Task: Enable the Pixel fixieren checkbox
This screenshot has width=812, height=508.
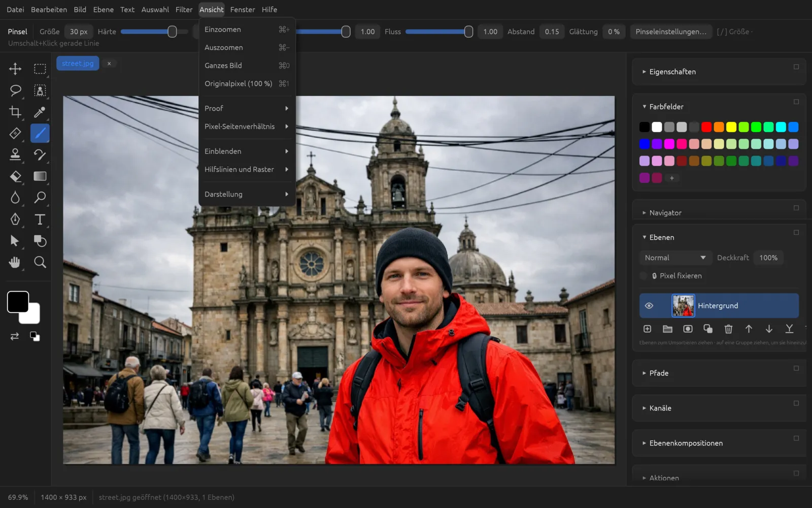Action: coord(644,276)
